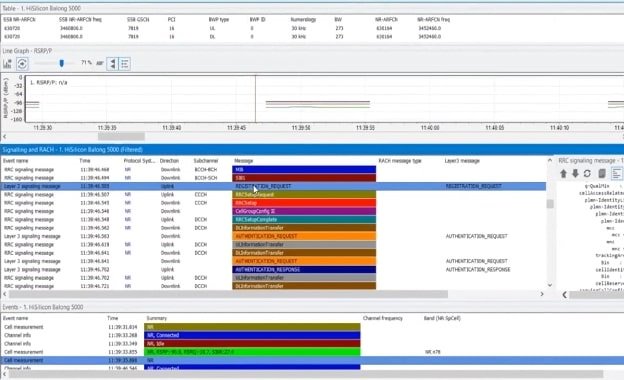This screenshot has width=624, height=380.
Task: Click the left arrow of RRC message panel scrollbar
Action: click(564, 294)
